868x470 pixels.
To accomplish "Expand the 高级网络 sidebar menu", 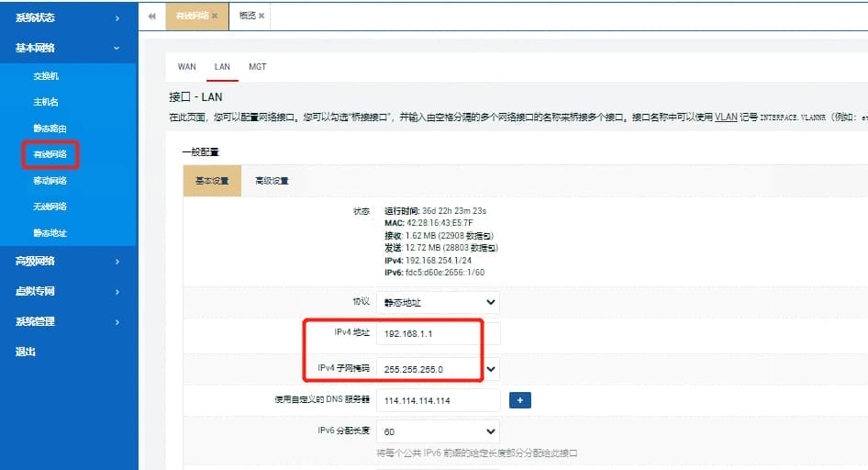I will point(68,262).
